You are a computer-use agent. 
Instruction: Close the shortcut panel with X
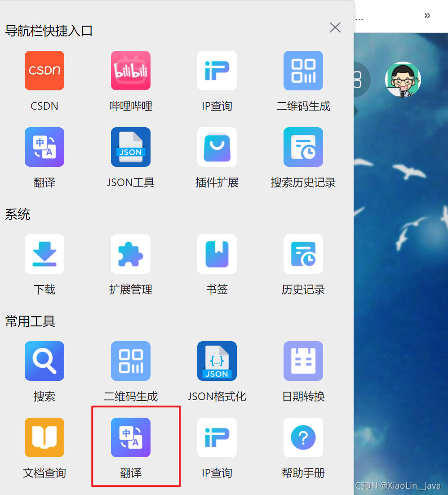pyautogui.click(x=335, y=27)
